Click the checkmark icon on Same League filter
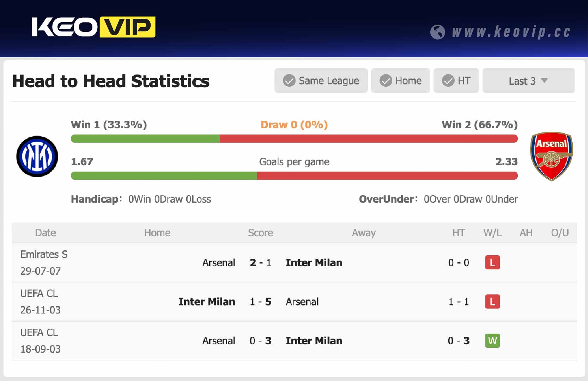This screenshot has width=588, height=382. coord(289,80)
